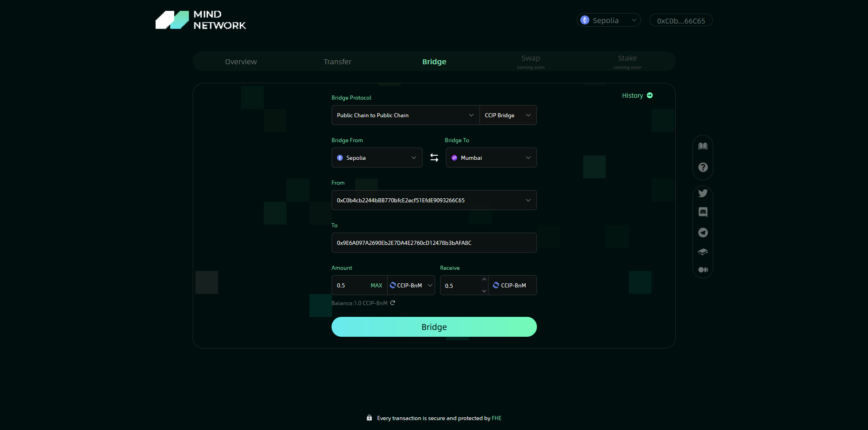Open the Telegram link icon
Viewport: 868px width, 430px height.
(x=702, y=233)
